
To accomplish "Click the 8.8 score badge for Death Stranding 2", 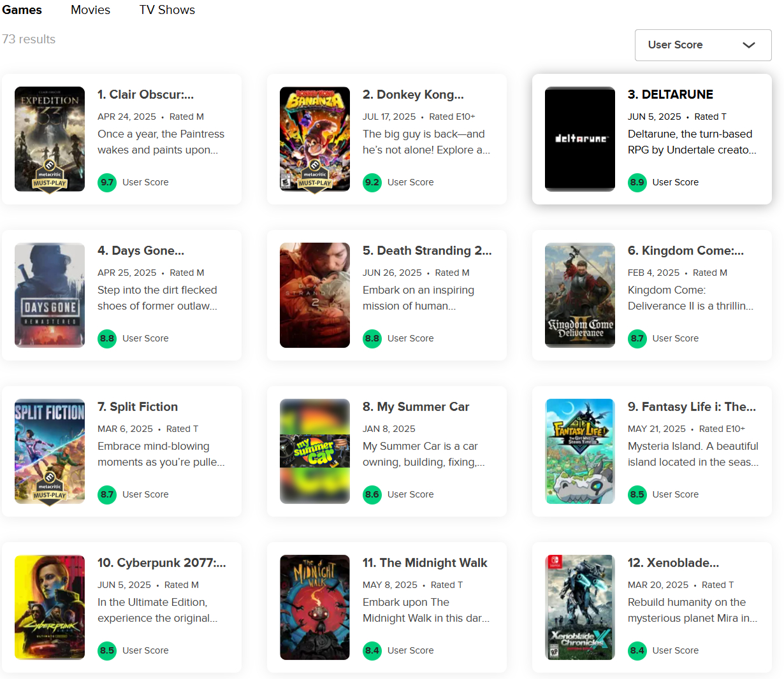I will [372, 338].
